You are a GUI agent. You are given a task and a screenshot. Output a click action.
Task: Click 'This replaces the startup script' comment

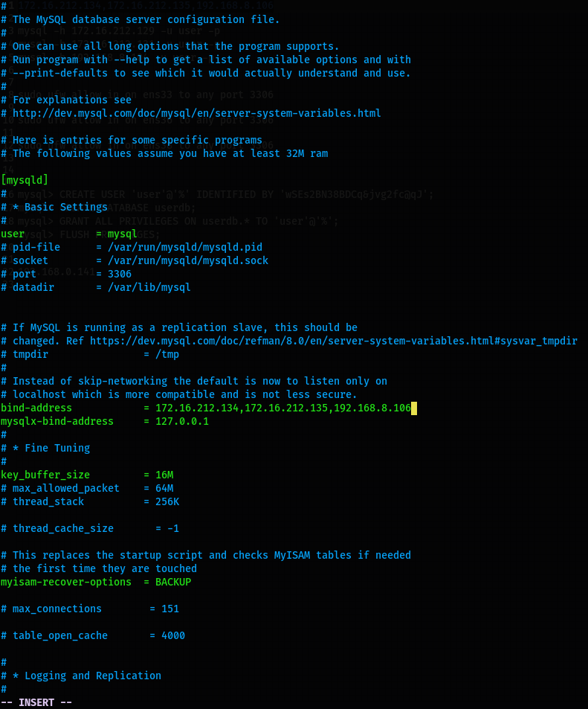206,555
